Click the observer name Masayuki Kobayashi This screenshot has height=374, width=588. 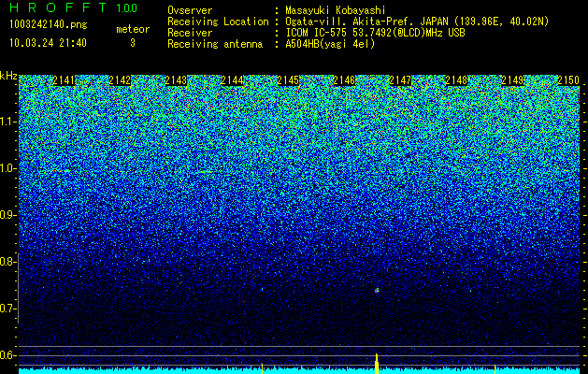[335, 10]
